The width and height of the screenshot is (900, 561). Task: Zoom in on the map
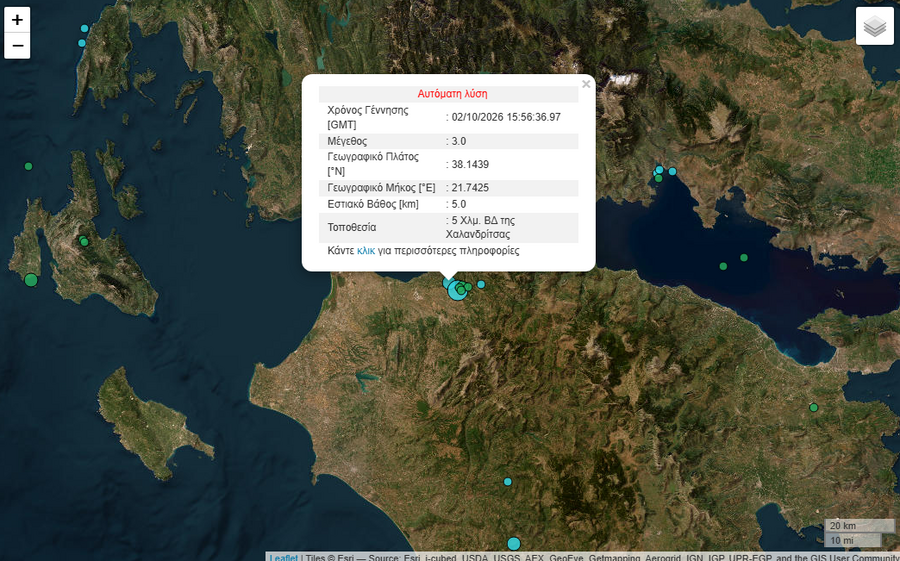coord(17,20)
